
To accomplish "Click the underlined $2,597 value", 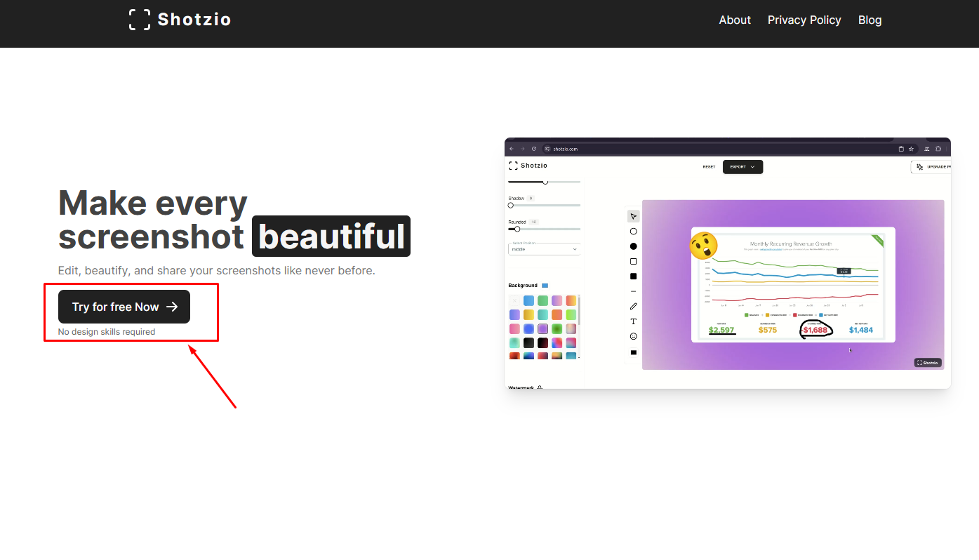I will point(721,330).
